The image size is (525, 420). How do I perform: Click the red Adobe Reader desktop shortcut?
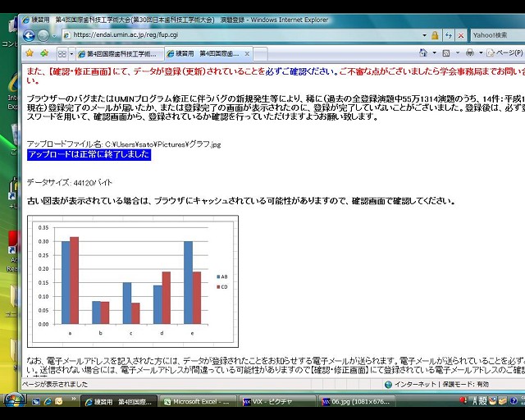tap(13, 251)
